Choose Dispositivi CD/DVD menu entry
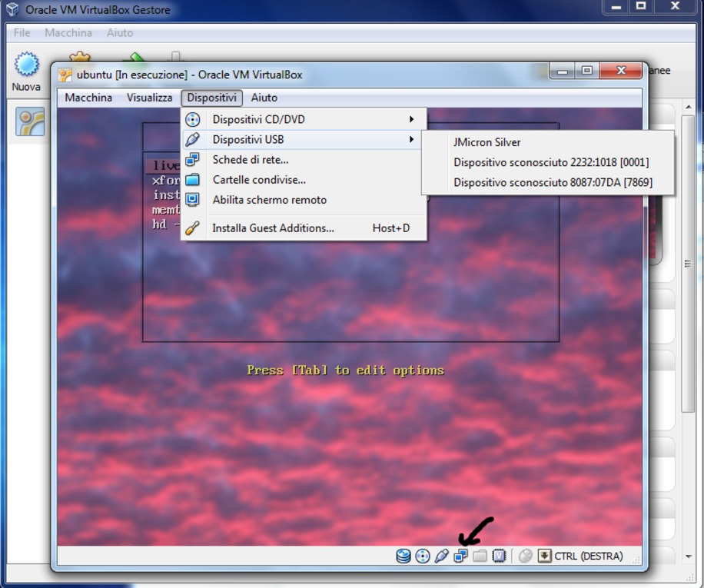 point(304,119)
